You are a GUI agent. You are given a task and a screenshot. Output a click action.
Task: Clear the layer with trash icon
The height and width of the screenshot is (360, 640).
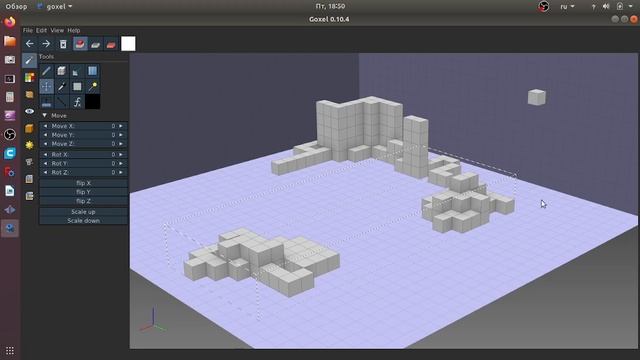pos(63,44)
